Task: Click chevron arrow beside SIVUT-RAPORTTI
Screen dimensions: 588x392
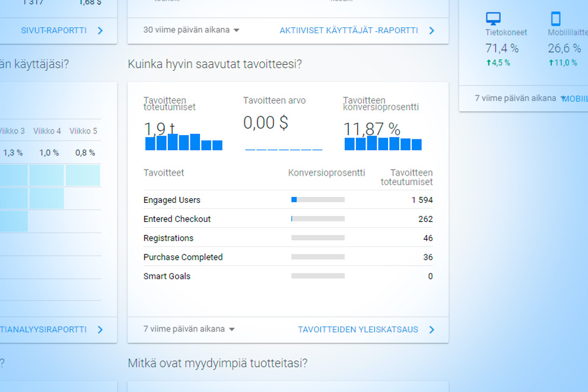Action: tap(100, 30)
